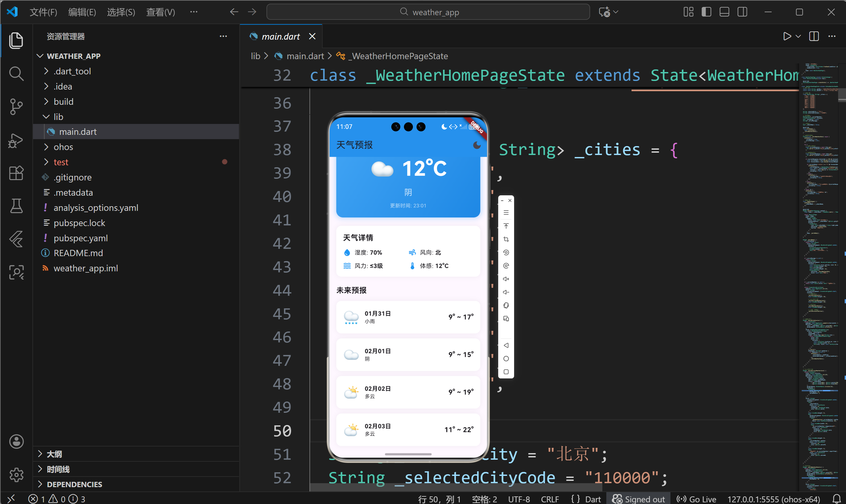
Task: Open the Extensions view
Action: click(16, 173)
